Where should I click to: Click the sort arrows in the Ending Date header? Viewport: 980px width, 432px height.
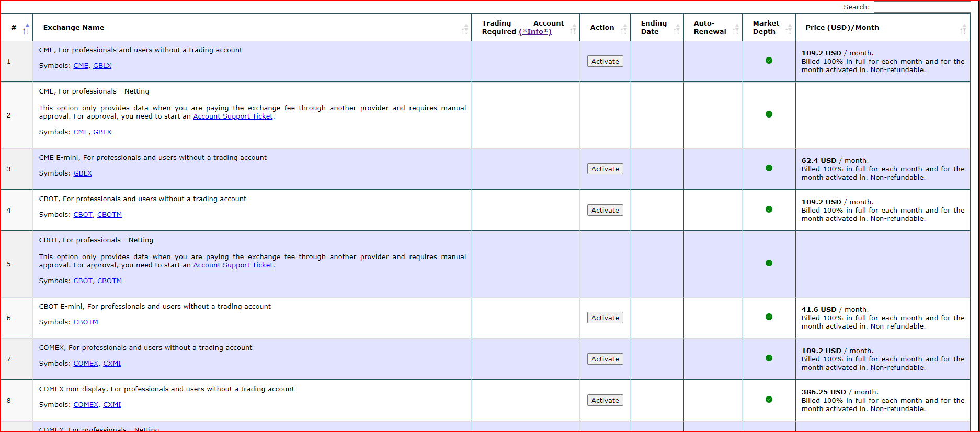677,29
